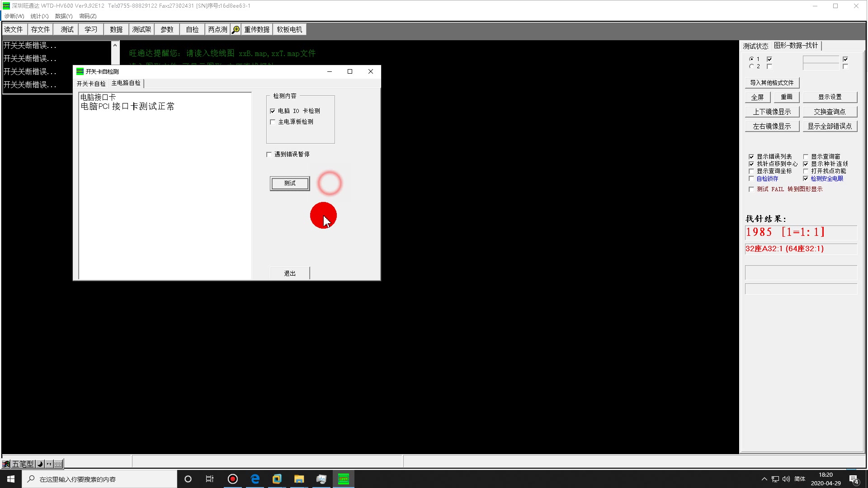Click the 五笔型 input method indicator
The height and width of the screenshot is (488, 868).
[23, 464]
